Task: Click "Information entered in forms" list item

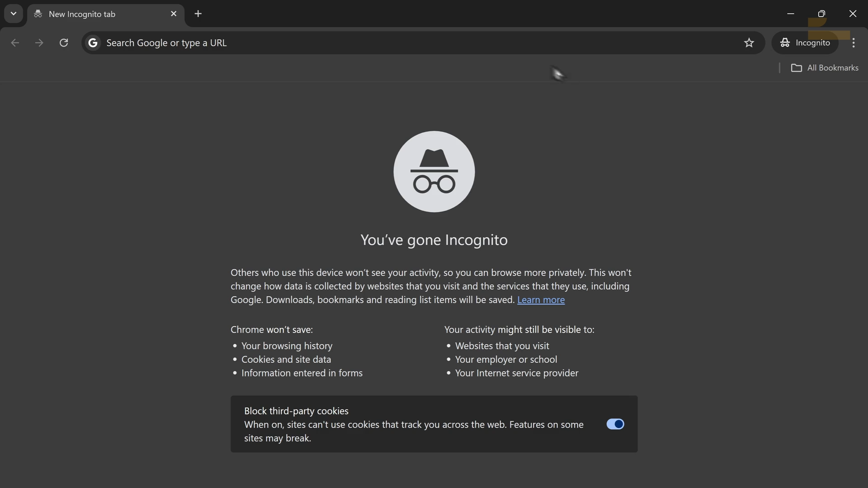Action: click(x=302, y=373)
